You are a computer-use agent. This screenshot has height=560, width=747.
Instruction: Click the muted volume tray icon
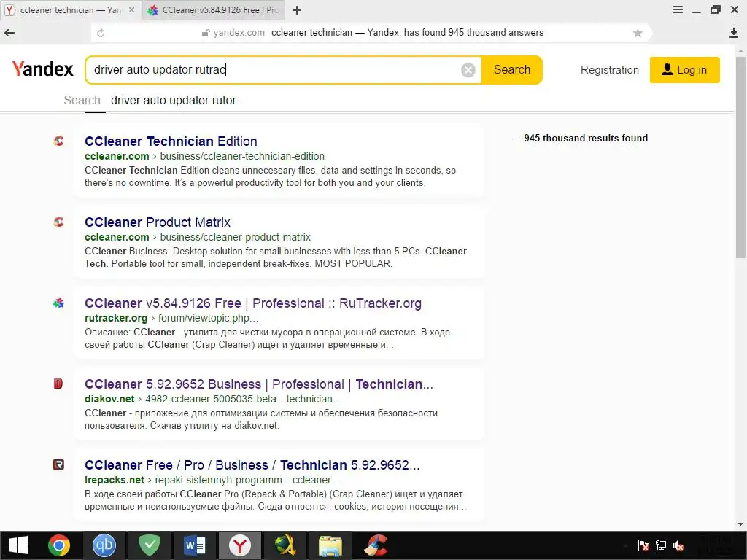tap(678, 545)
